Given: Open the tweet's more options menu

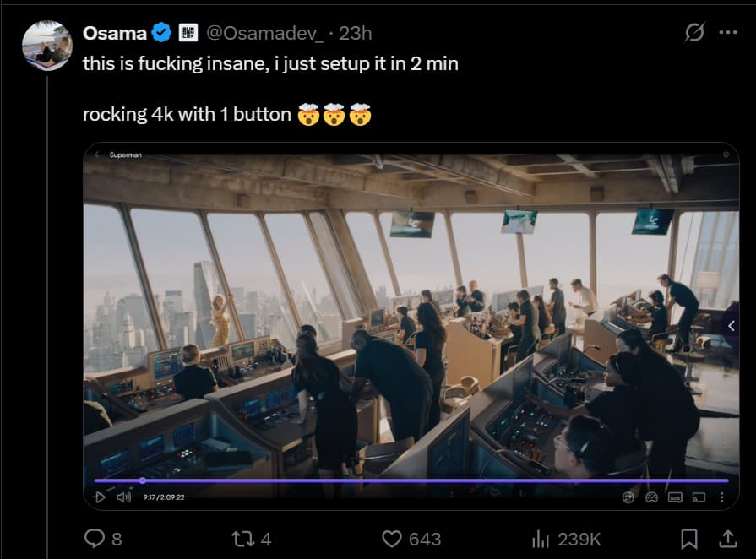Looking at the screenshot, I should tap(727, 33).
